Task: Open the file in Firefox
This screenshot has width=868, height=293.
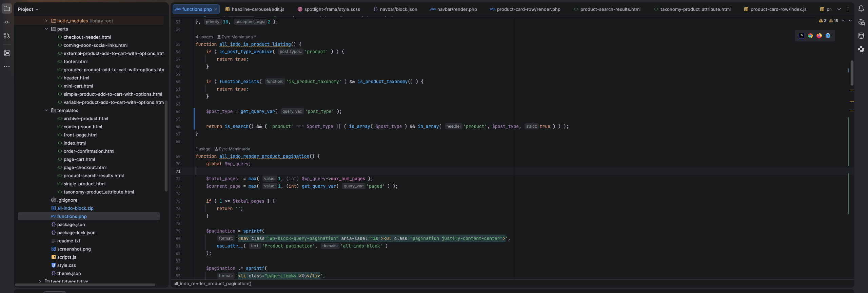Action: tap(819, 36)
